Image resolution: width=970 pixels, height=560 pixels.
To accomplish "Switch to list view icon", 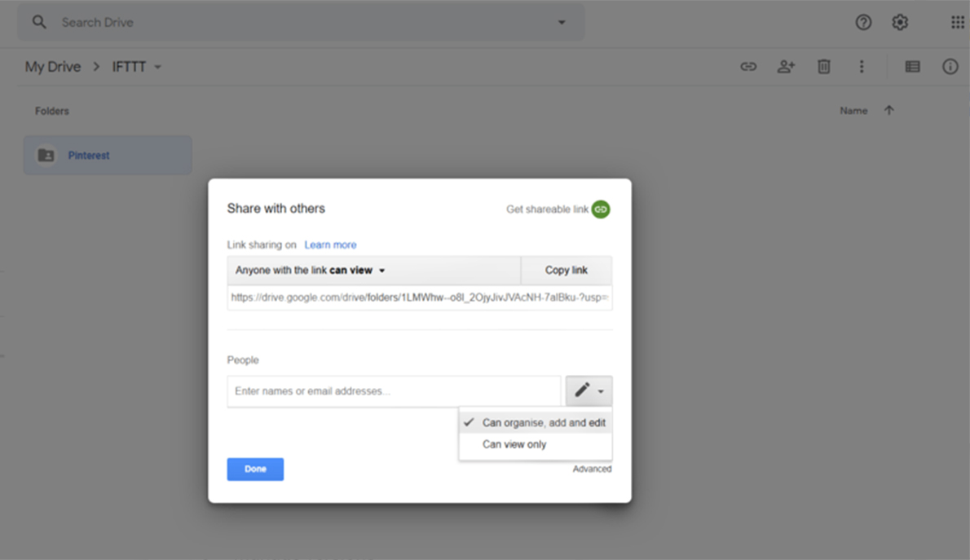I will [912, 66].
